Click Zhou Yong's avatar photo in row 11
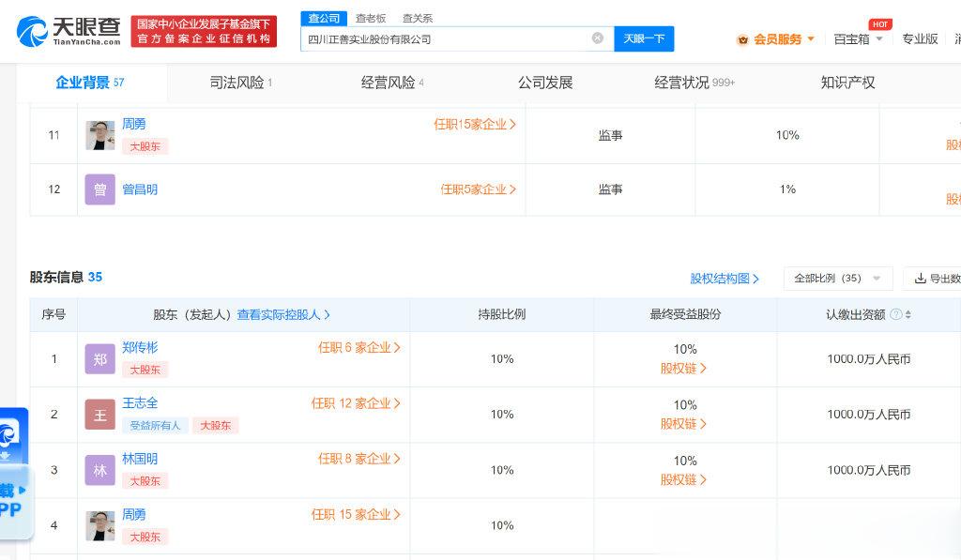 pos(99,135)
